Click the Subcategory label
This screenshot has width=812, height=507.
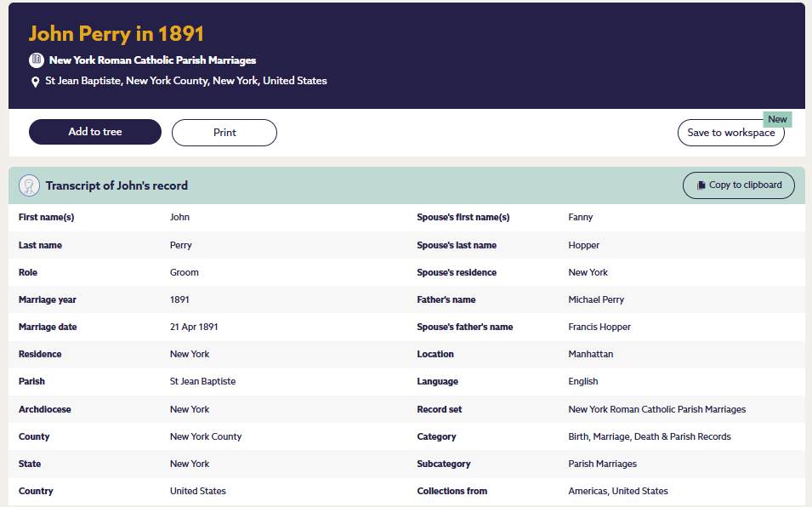443,464
